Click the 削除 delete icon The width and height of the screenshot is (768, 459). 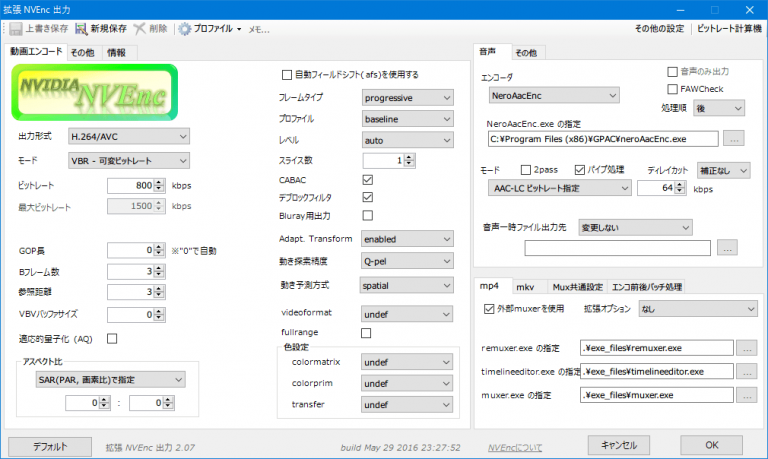pos(140,29)
